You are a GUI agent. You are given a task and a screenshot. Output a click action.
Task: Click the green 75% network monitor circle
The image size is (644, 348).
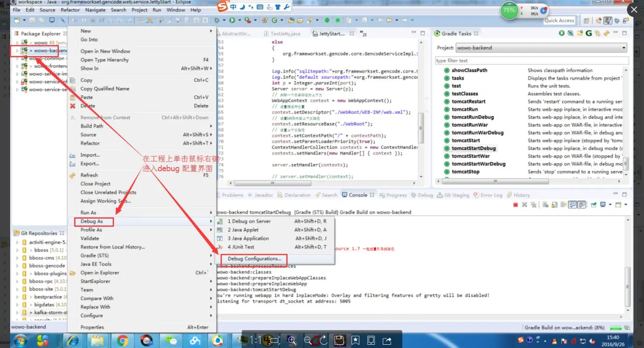pyautogui.click(x=509, y=10)
